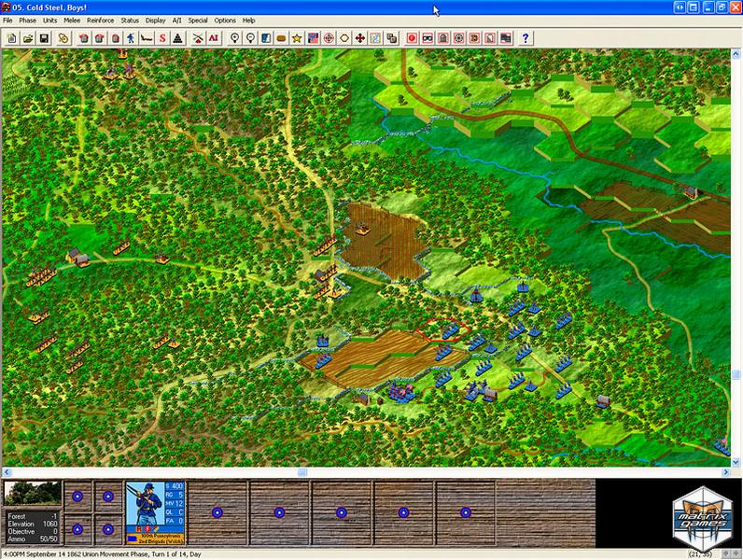Image resolution: width=743 pixels, height=560 pixels.
Task: Select the Pennsylvania infantry unit card
Action: tap(156, 511)
